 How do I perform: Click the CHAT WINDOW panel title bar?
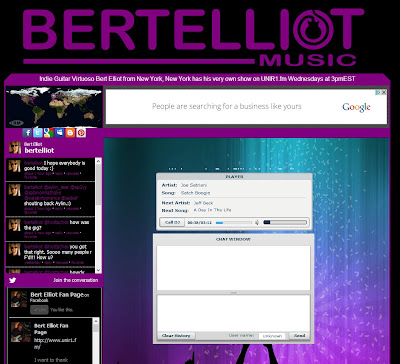(233, 239)
